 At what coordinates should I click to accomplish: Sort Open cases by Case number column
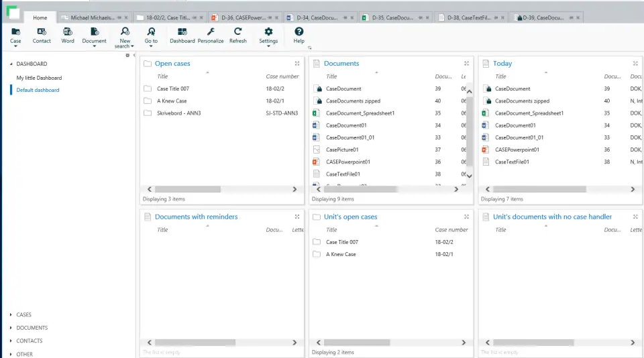[282, 76]
